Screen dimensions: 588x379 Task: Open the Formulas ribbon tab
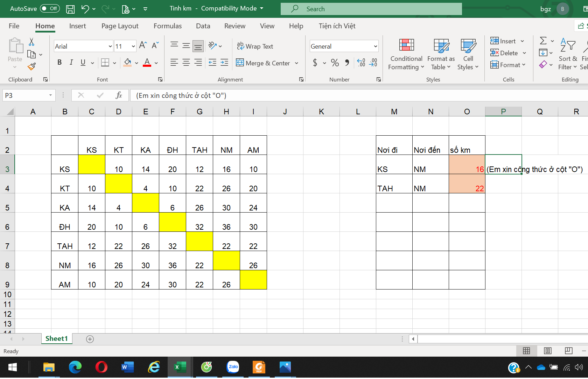(167, 26)
